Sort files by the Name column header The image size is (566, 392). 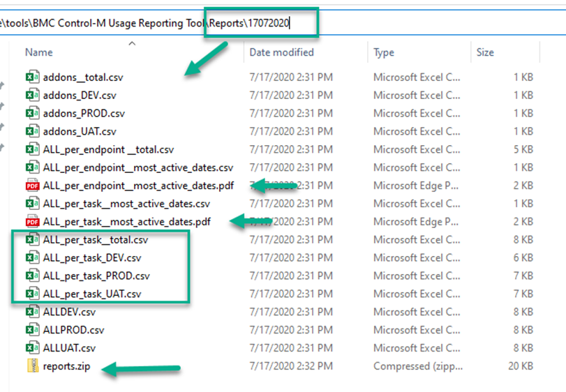39,52
